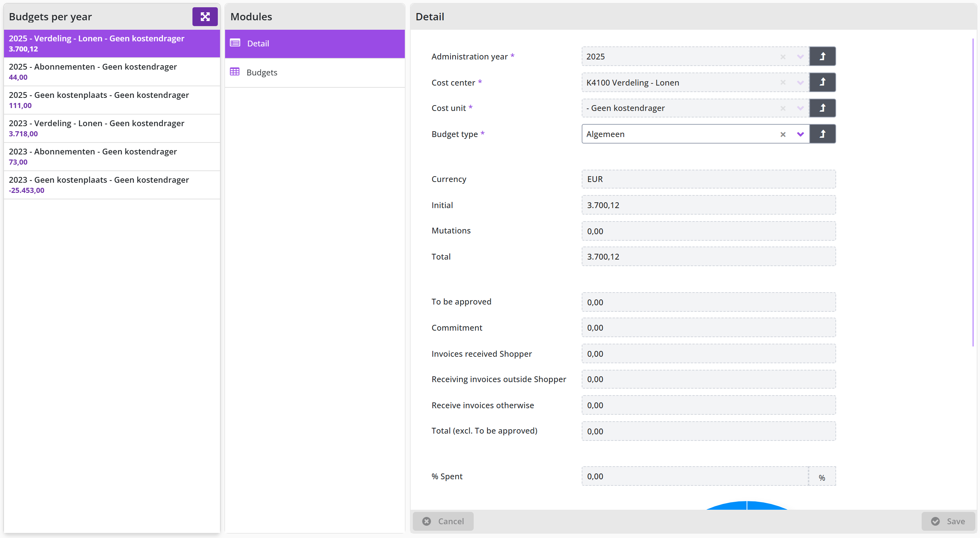Viewport: 980px width, 538px height.
Task: Open linked record arrow for Budget type
Action: [822, 134]
